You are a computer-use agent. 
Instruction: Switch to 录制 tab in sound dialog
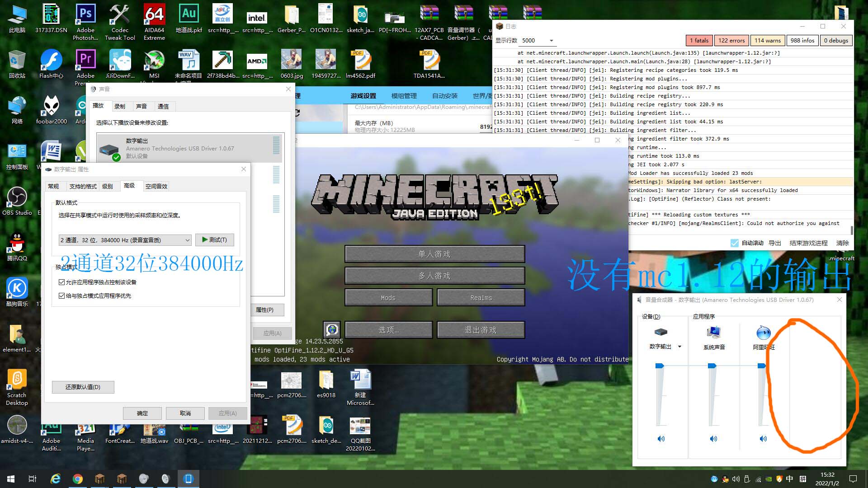[120, 106]
